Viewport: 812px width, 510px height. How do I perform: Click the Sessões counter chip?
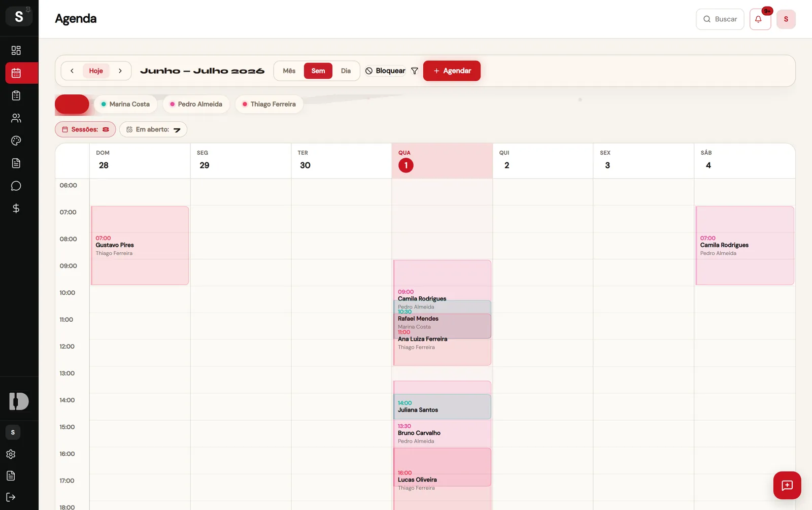coord(85,129)
